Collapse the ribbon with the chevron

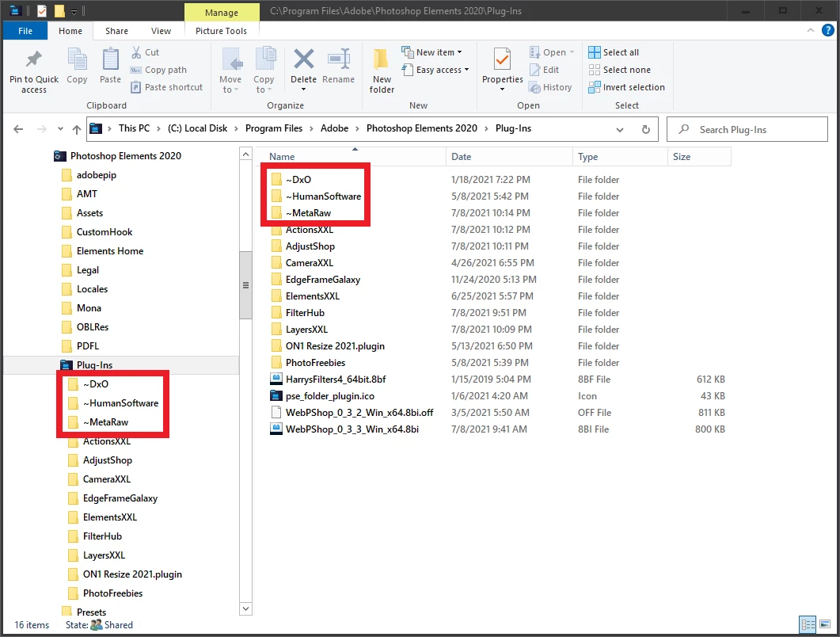click(x=810, y=31)
